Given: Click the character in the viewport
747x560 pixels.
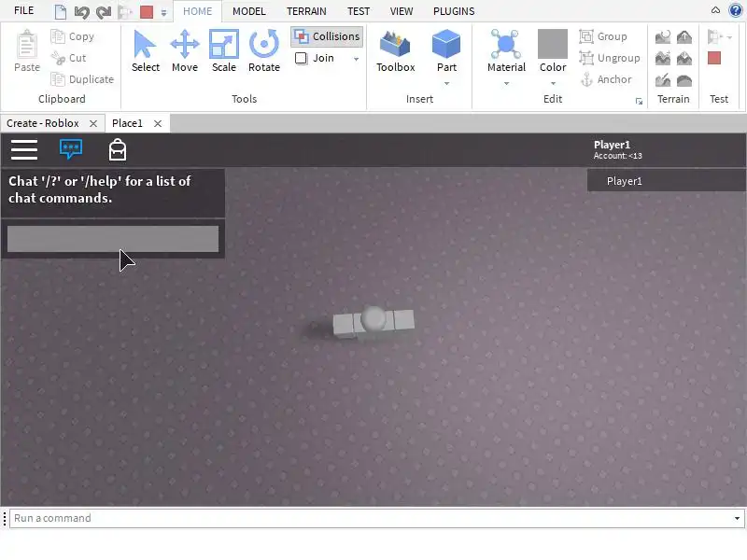Looking at the screenshot, I should 373,322.
